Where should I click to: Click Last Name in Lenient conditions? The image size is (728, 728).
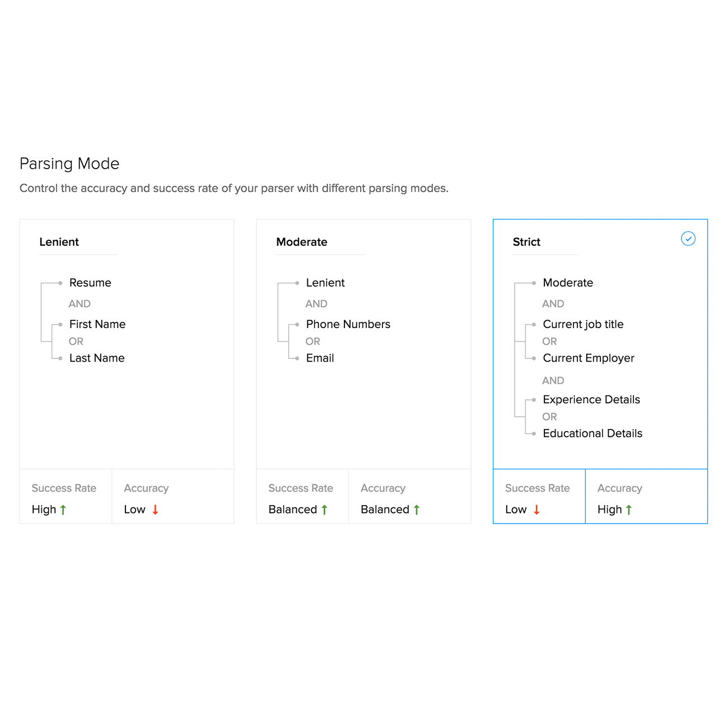97,358
